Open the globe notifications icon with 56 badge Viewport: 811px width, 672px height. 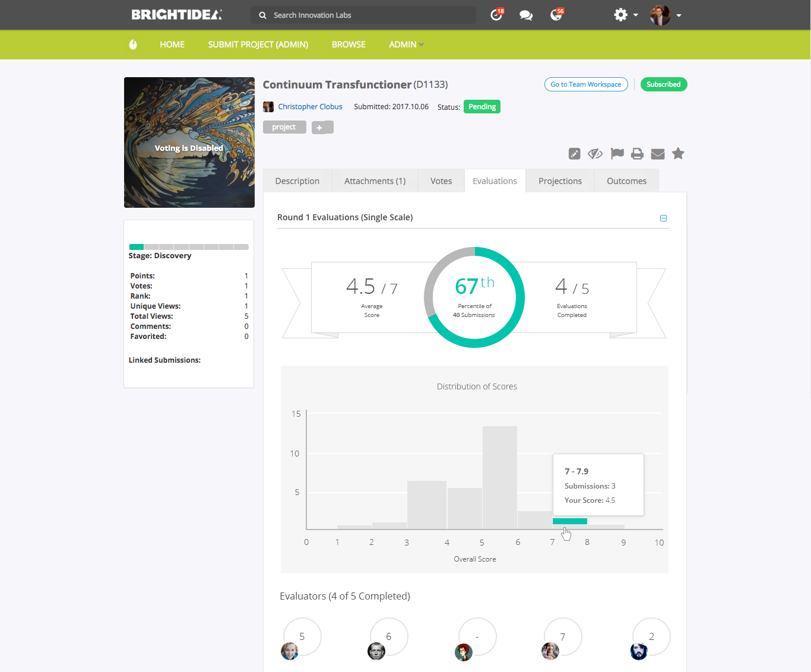[x=556, y=15]
